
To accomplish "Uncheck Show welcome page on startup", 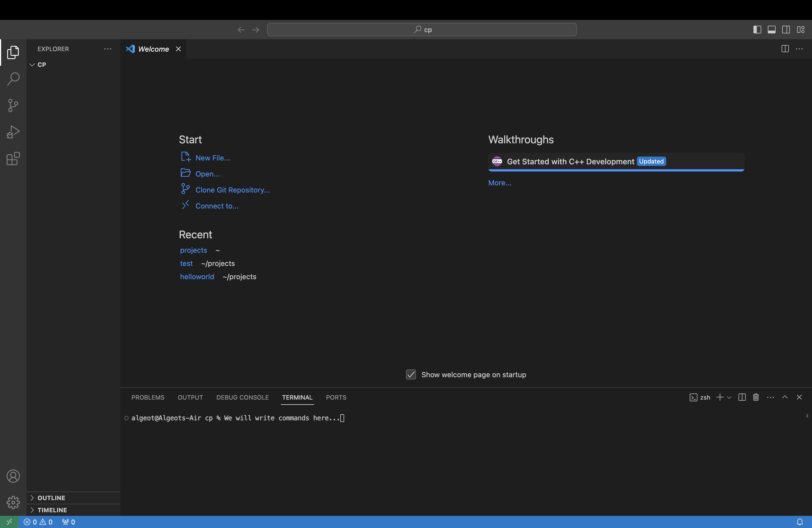I will pyautogui.click(x=411, y=374).
